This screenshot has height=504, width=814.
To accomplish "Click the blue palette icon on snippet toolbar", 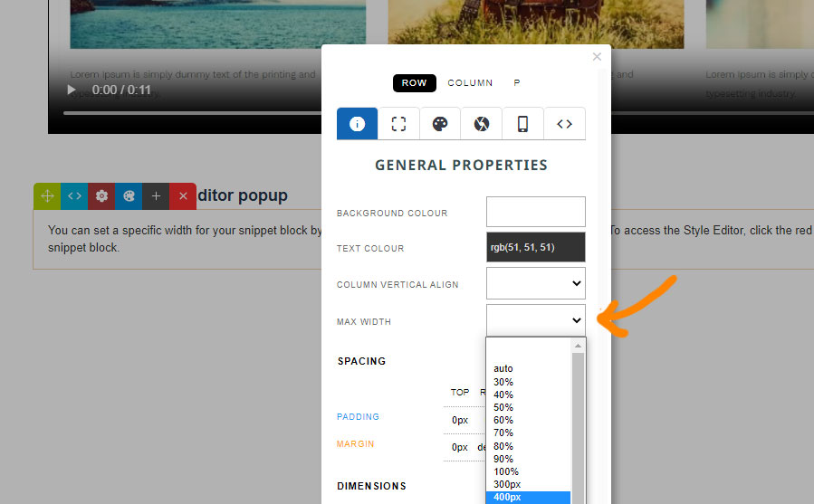I will coord(129,196).
